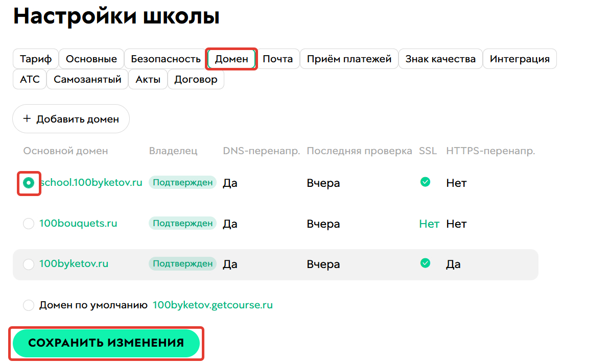Screen dimensions: 609x364
Task: Select the Домен по умолчанию radio
Action: [x=29, y=305]
